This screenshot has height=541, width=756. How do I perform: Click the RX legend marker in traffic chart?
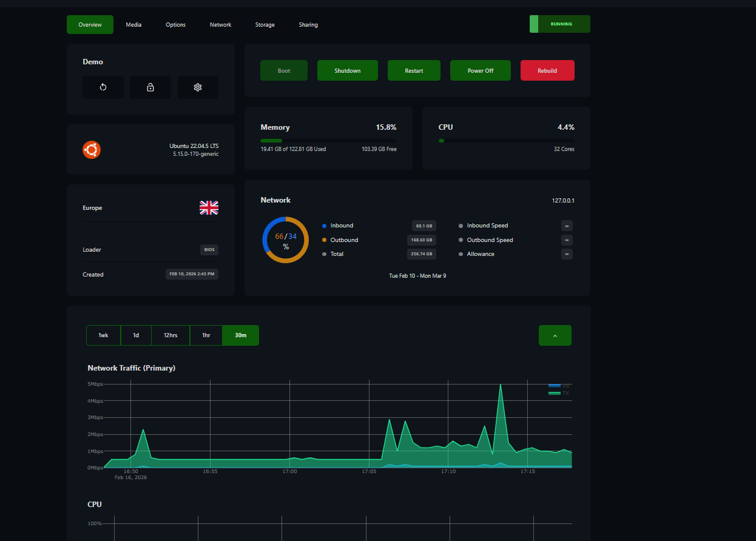[x=554, y=386]
